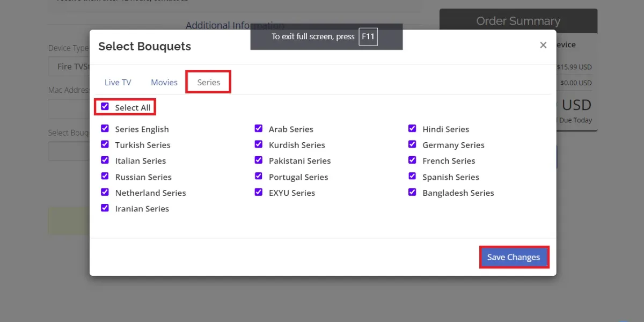Close the Select Bouquets dialog

click(x=543, y=46)
